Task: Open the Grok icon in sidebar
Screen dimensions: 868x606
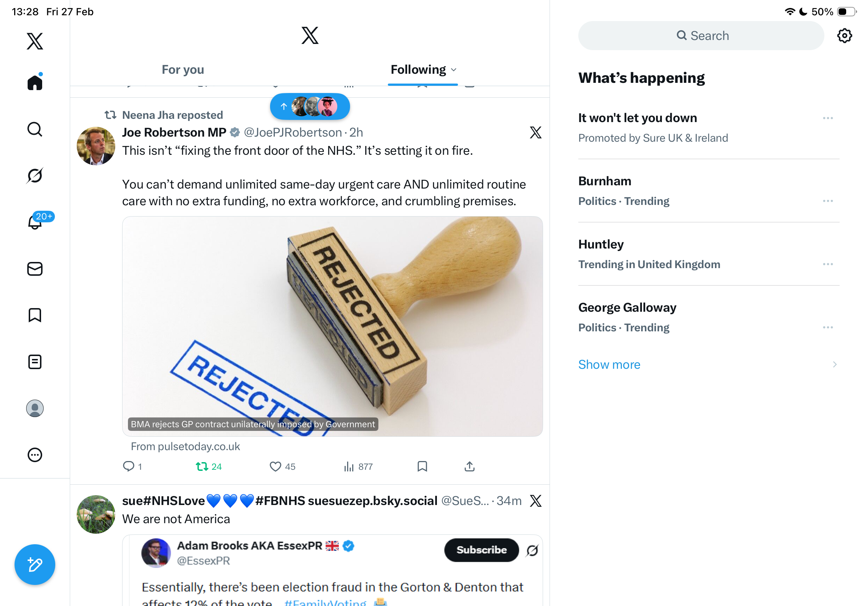Action: tap(35, 175)
